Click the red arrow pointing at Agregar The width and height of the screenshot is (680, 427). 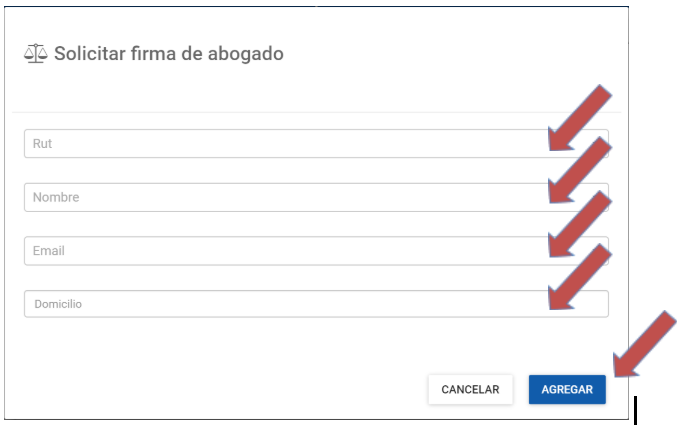645,345
